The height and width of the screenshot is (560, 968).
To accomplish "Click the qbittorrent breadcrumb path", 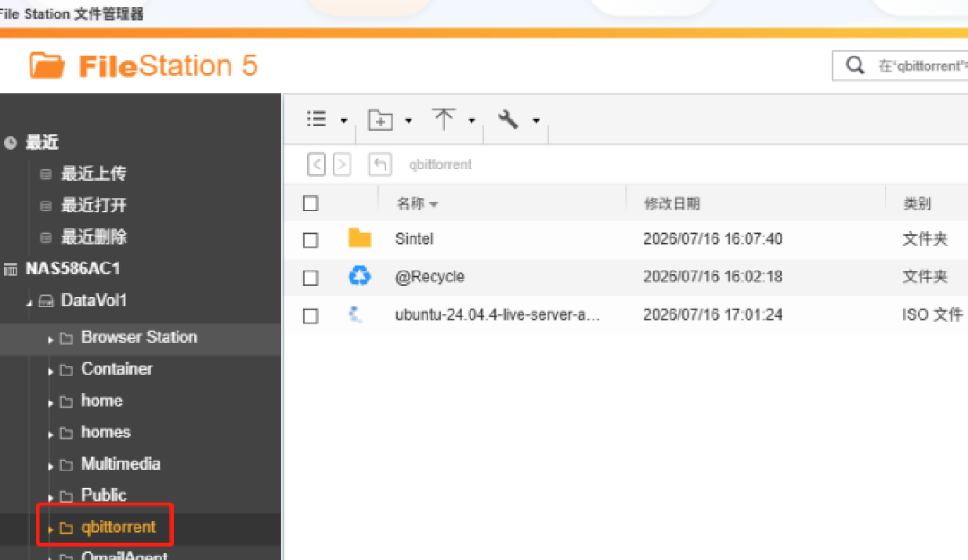I will pos(440,165).
